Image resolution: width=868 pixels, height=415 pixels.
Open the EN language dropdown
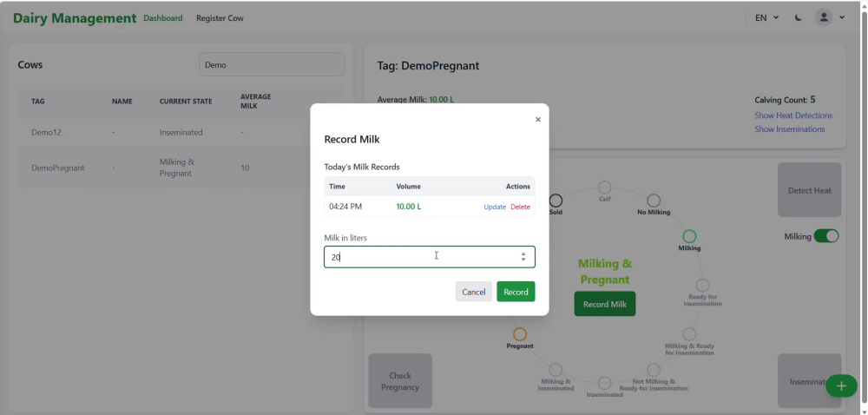766,17
